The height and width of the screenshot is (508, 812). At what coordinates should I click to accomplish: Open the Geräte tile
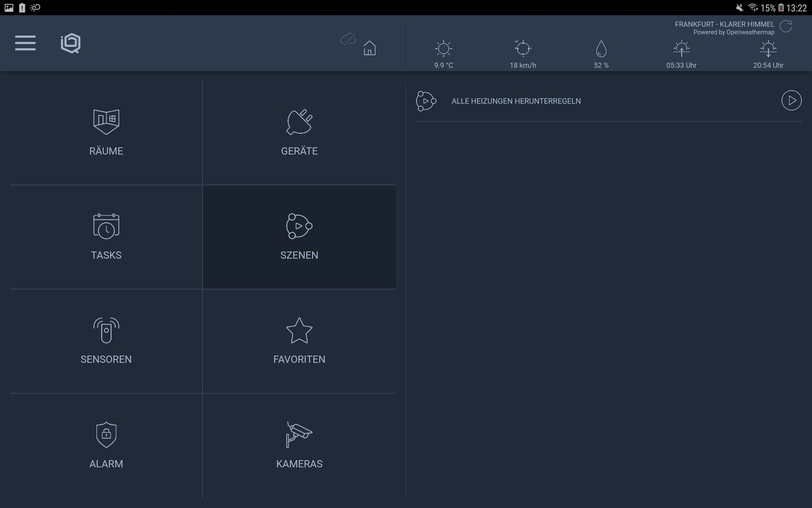(x=299, y=133)
